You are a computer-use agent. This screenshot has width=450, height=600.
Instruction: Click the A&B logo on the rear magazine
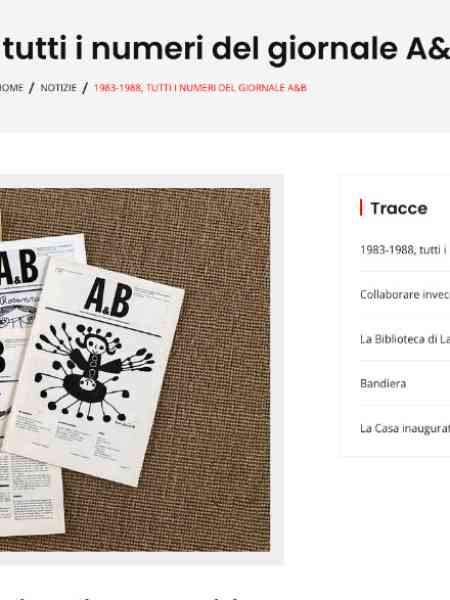point(19,267)
